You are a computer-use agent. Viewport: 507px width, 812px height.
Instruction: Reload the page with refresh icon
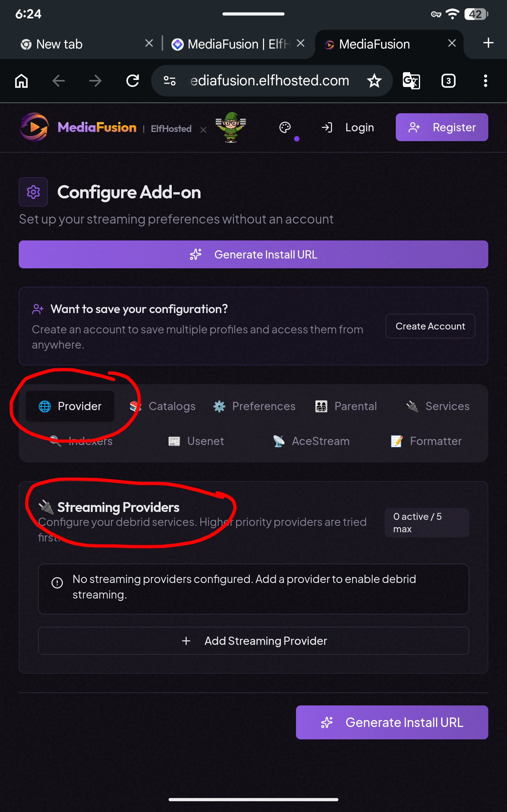[132, 81]
